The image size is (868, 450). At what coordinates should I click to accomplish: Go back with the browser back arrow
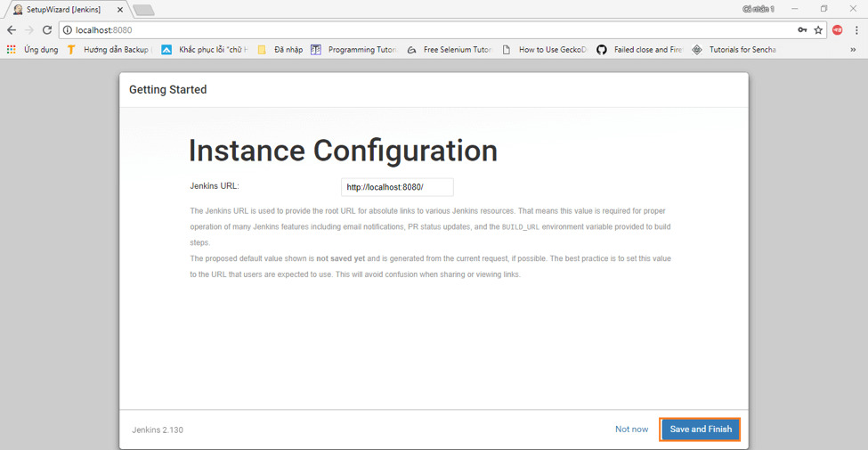click(x=12, y=30)
